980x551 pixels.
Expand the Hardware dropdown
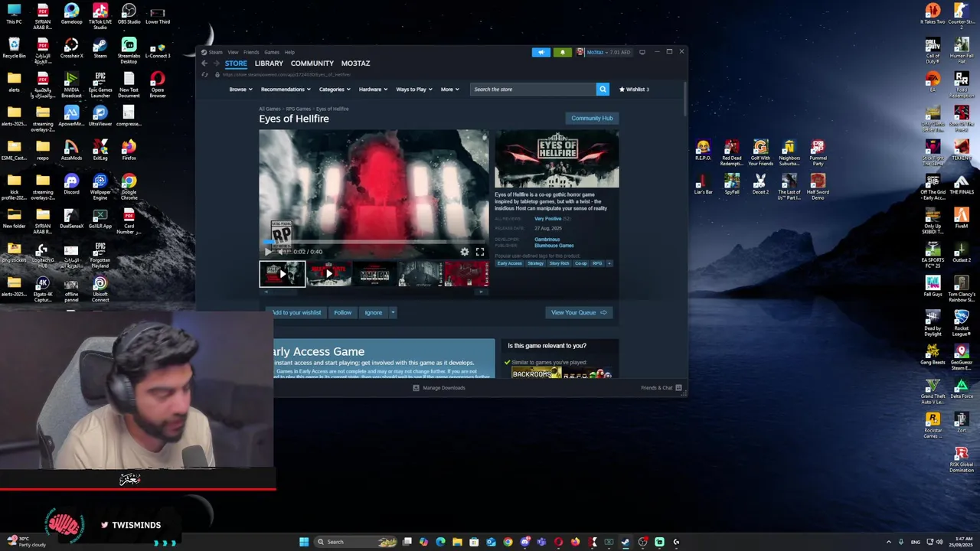click(x=373, y=90)
